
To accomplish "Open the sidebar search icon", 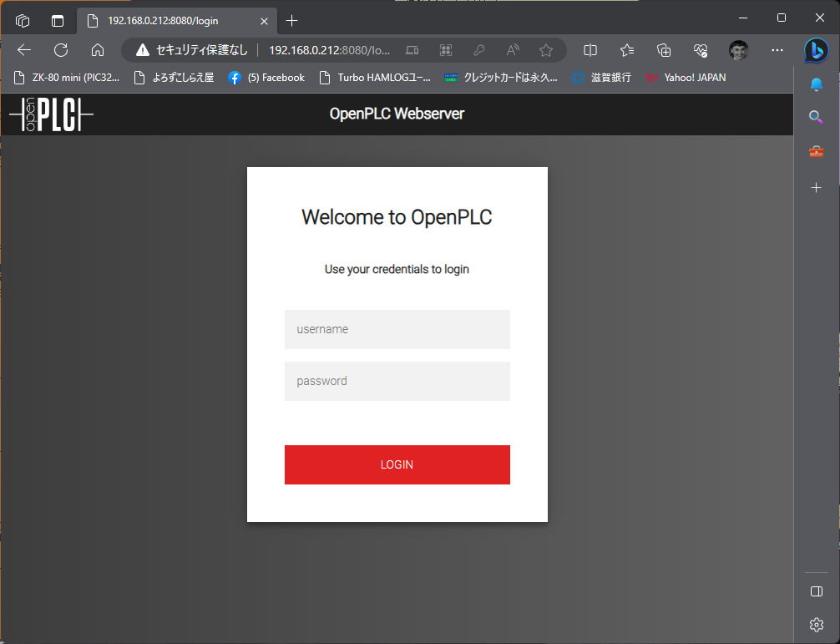I will coord(817,117).
